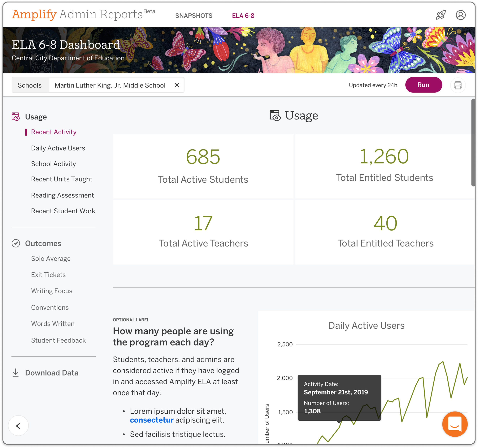Click the Schools filter label
Image resolution: width=478 pixels, height=448 pixels.
(30, 85)
